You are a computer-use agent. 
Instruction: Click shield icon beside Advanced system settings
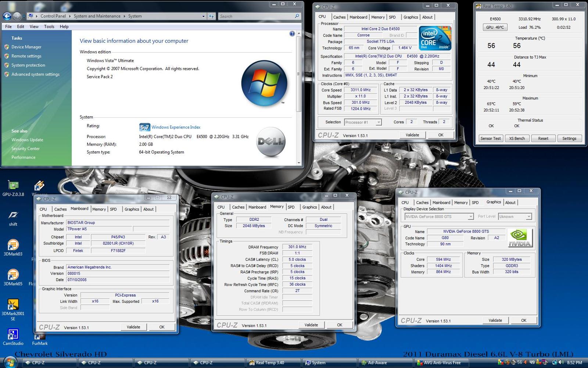pyautogui.click(x=7, y=74)
